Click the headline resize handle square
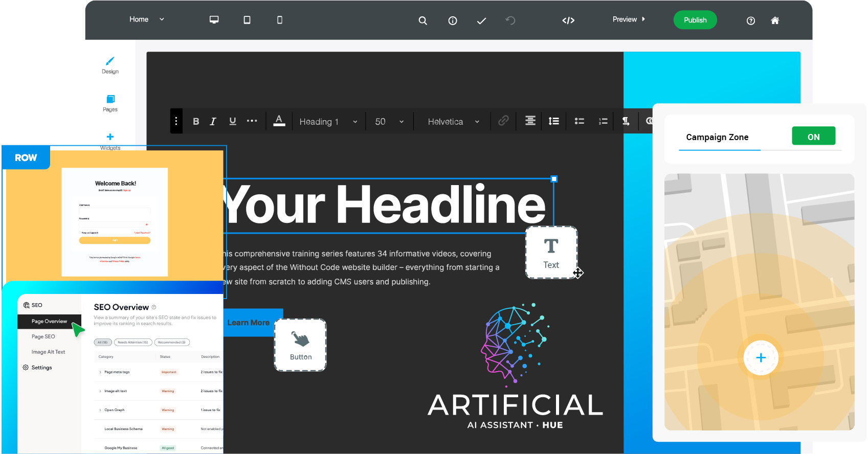Screen dimensions: 868x454 coord(554,179)
